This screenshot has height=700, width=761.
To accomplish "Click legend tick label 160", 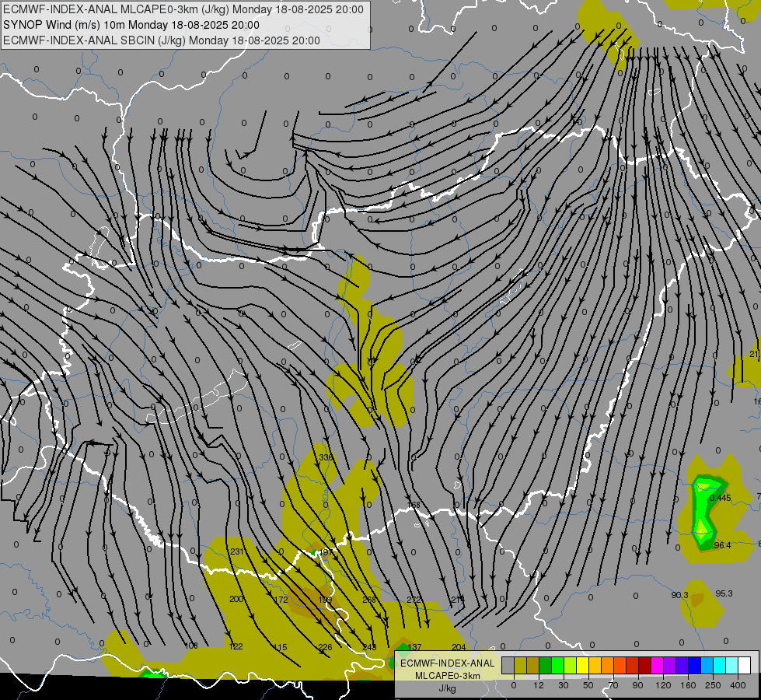I will [688, 685].
